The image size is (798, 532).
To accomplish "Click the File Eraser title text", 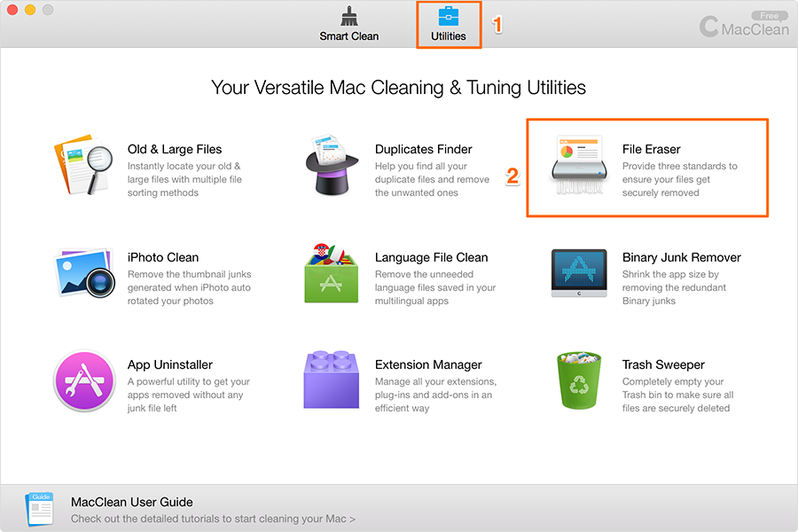I will (x=651, y=149).
